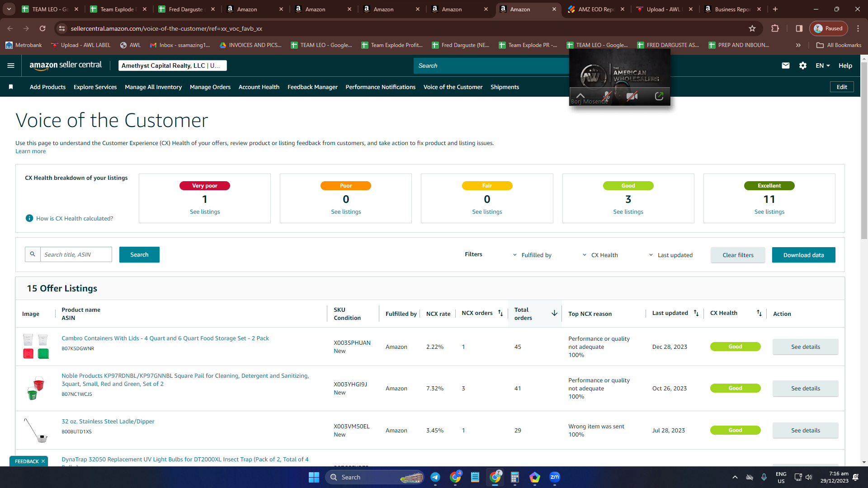The height and width of the screenshot is (488, 868).
Task: Open the Chrome tab search dropdown
Action: tap(9, 9)
